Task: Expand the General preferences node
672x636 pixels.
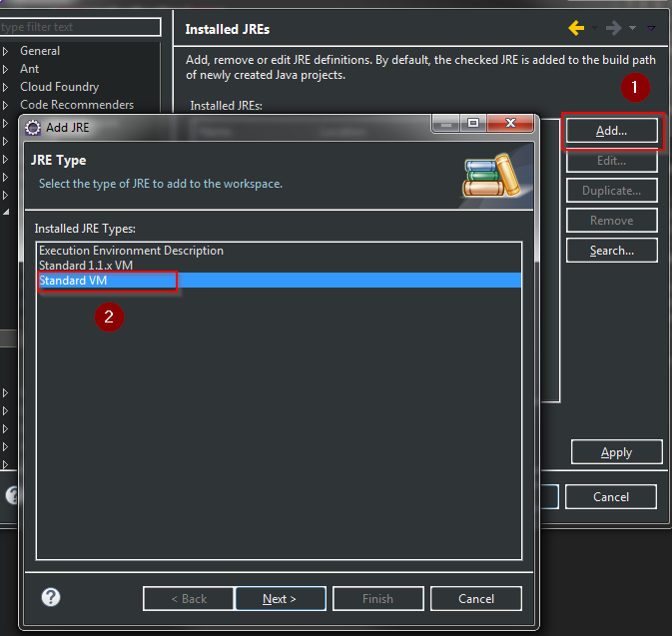Action: (x=5, y=51)
